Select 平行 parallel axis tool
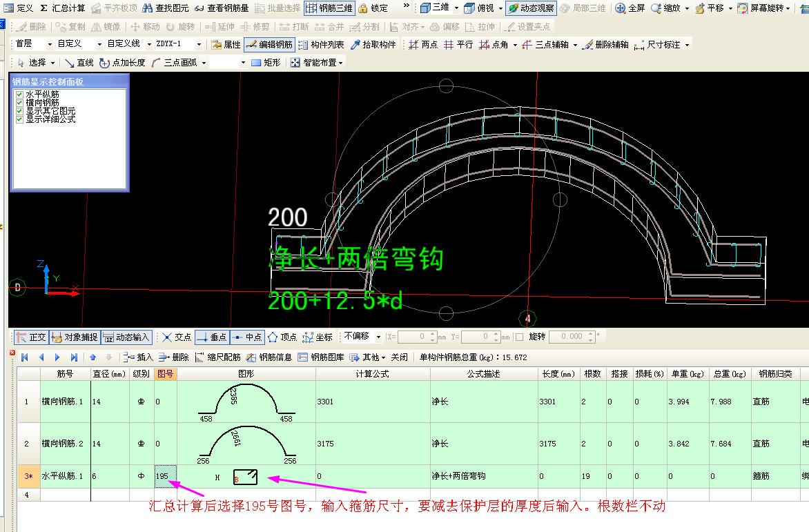Viewport: 809px width, 532px height. pyautogui.click(x=458, y=44)
